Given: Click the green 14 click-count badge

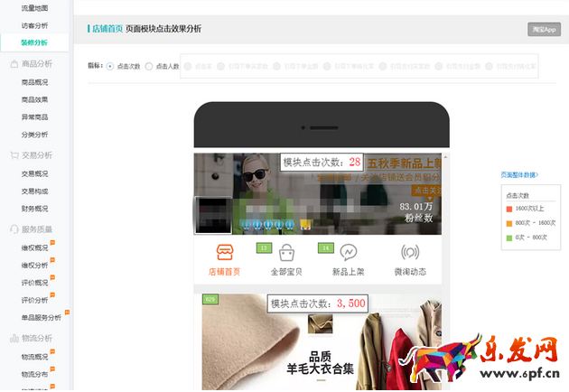Looking at the screenshot, I should pyautogui.click(x=326, y=247).
